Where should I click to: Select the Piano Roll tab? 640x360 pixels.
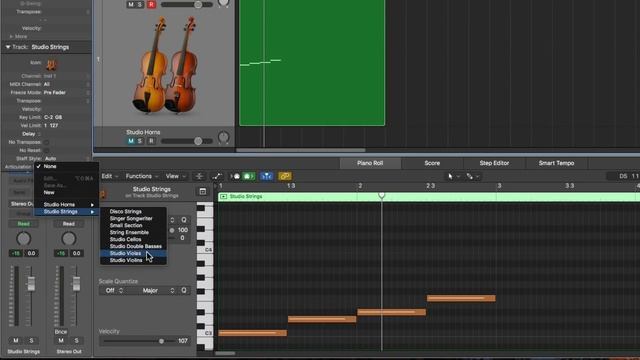(x=370, y=163)
